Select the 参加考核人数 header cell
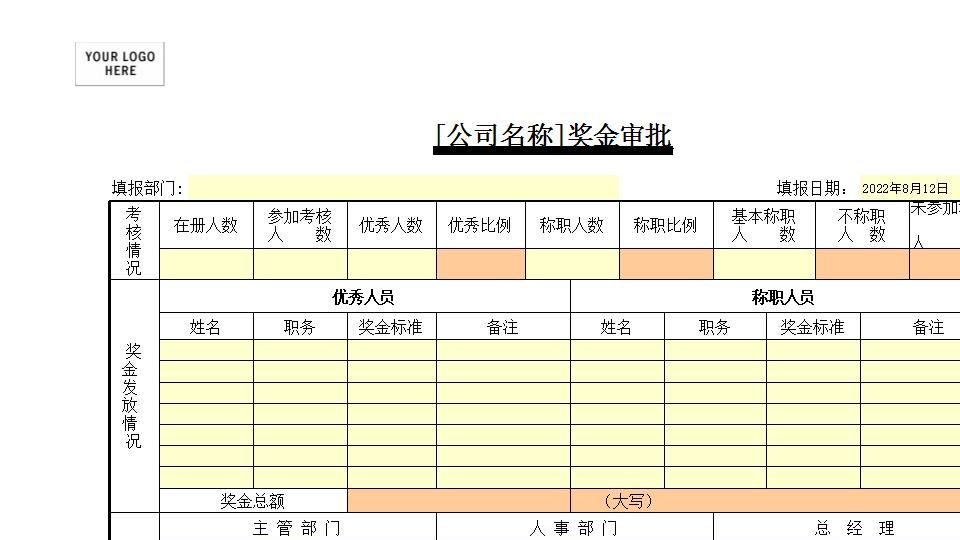960x540 pixels. pyautogui.click(x=300, y=225)
